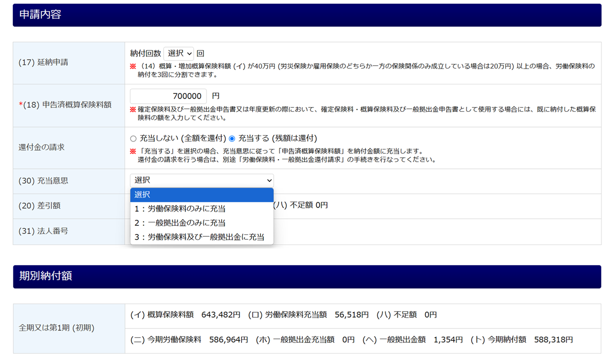Click the 還付金の請求 row label
614x364 pixels.
coord(41,147)
